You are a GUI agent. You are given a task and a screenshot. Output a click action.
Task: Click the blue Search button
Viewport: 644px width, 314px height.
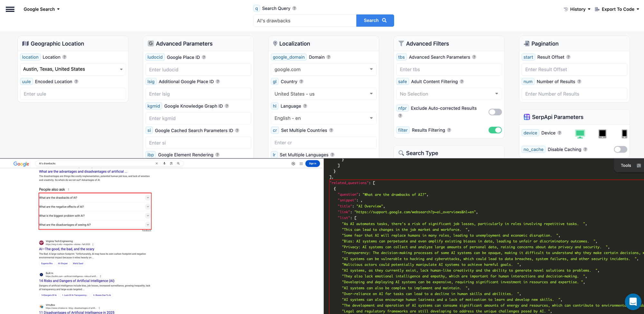(x=375, y=21)
